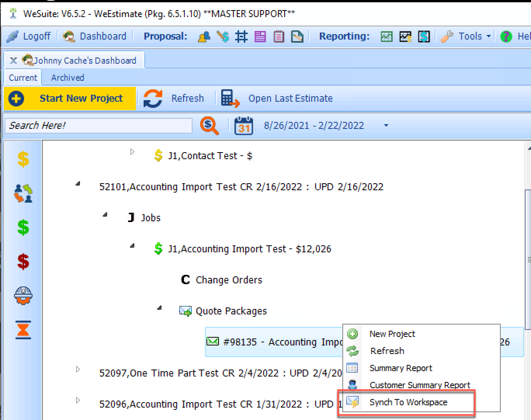
Task: Open the Dashboard from the toolbar
Action: [95, 36]
